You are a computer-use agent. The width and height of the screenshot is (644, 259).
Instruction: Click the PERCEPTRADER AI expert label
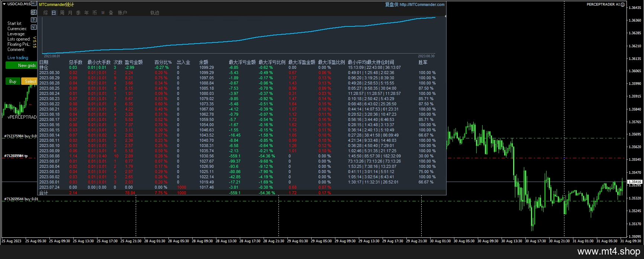(x=603, y=4)
